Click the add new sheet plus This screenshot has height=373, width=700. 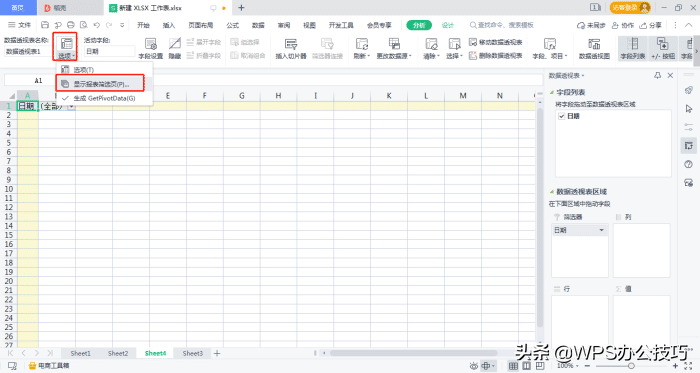(x=217, y=353)
